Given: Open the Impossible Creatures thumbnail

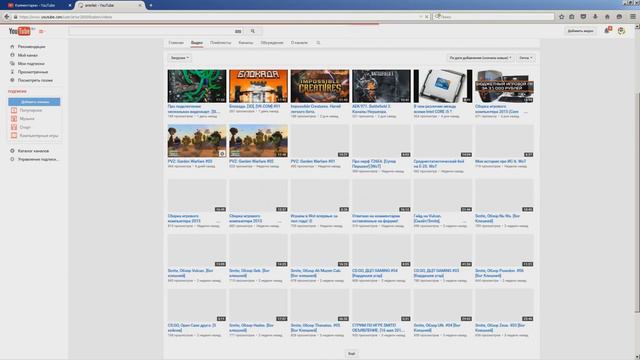Looking at the screenshot, I should pos(320,86).
